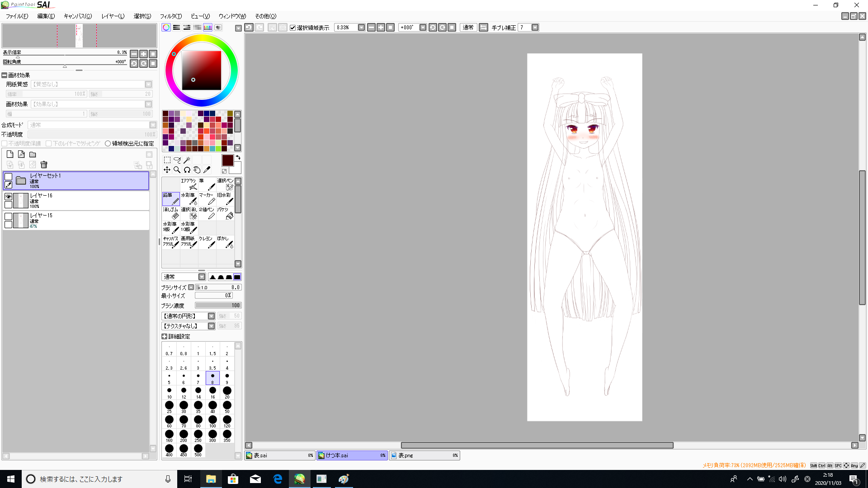This screenshot has height=488, width=868.
Task: Open the zoom percentage 8.33% dropdown
Action: click(361, 28)
